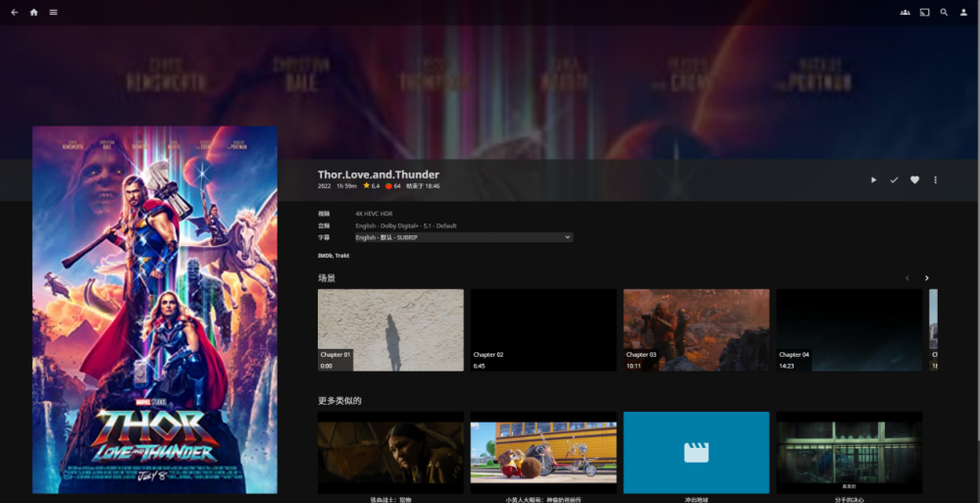The image size is (980, 503).
Task: Play Thor.Love.and.Thunder with the play icon
Action: 874,180
